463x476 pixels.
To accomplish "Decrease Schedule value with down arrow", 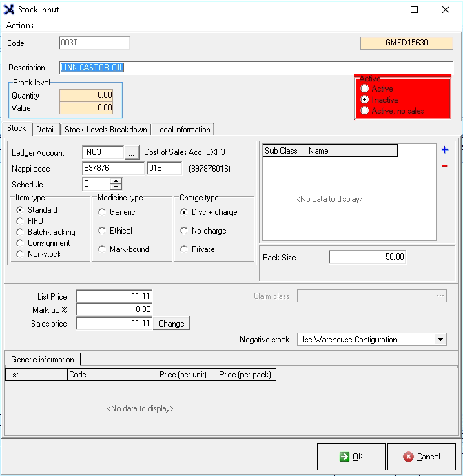I will [116, 187].
